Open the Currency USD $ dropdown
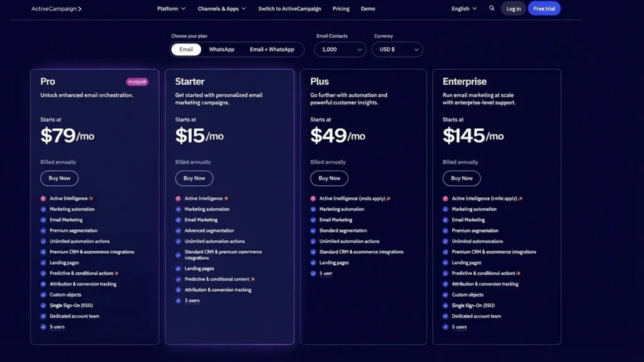 tap(397, 49)
